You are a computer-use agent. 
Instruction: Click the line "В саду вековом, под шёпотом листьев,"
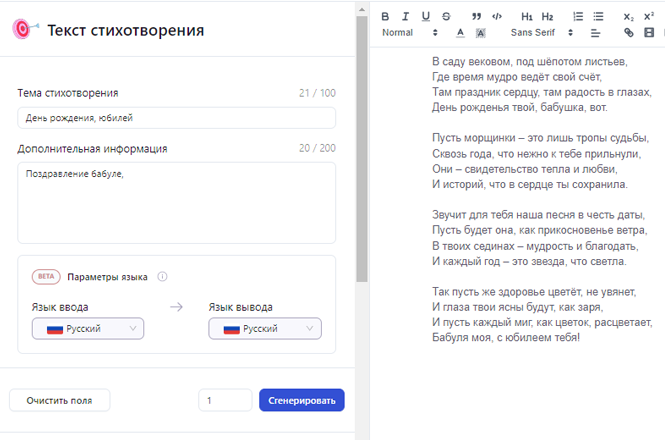coord(530,62)
